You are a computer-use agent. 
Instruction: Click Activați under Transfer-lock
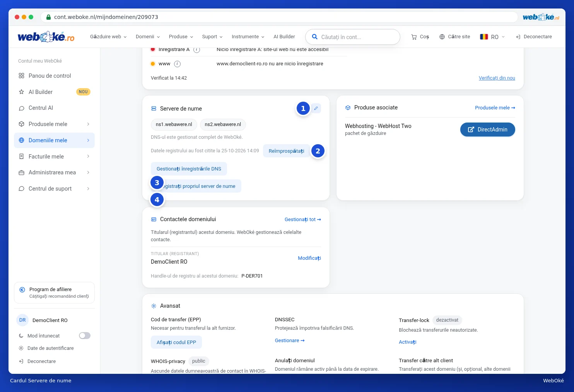(408, 342)
